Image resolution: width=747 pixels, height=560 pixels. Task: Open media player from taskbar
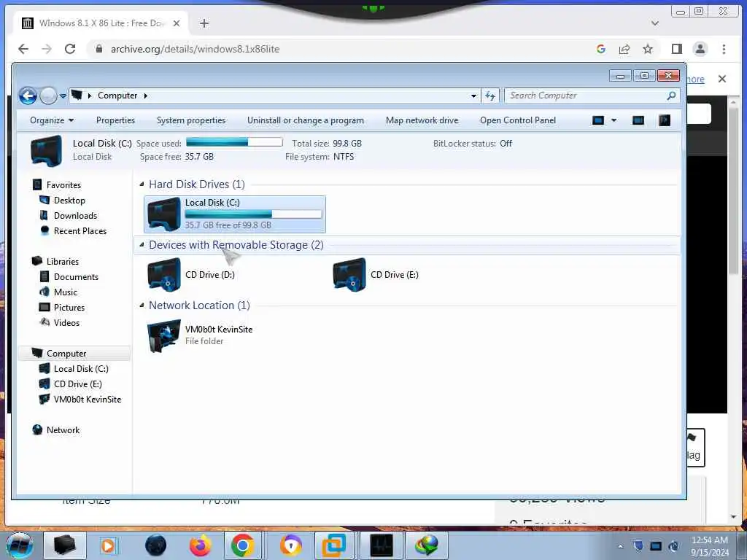point(108,545)
